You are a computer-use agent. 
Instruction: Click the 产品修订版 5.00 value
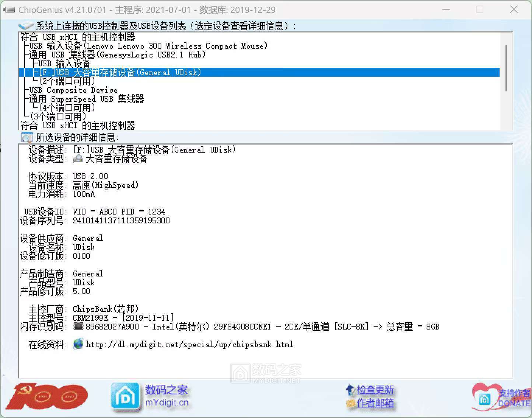[x=81, y=291]
